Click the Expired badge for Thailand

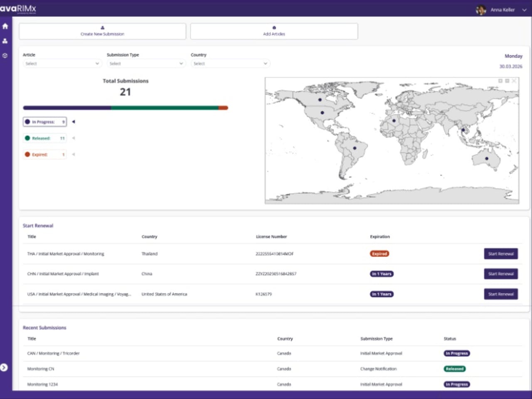pos(379,254)
